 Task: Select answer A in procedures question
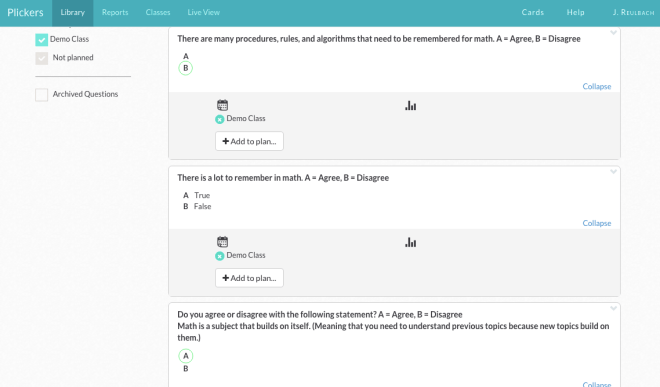pyautogui.click(x=186, y=56)
